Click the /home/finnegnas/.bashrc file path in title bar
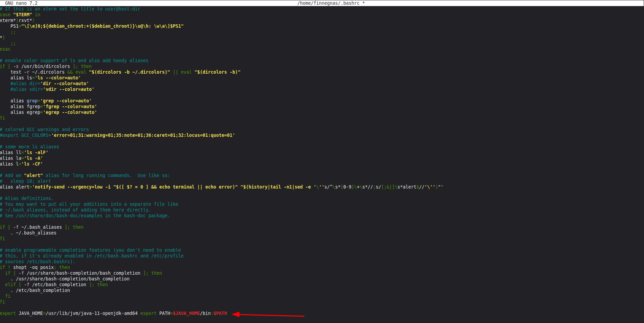This screenshot has height=323, width=644. 328,3
